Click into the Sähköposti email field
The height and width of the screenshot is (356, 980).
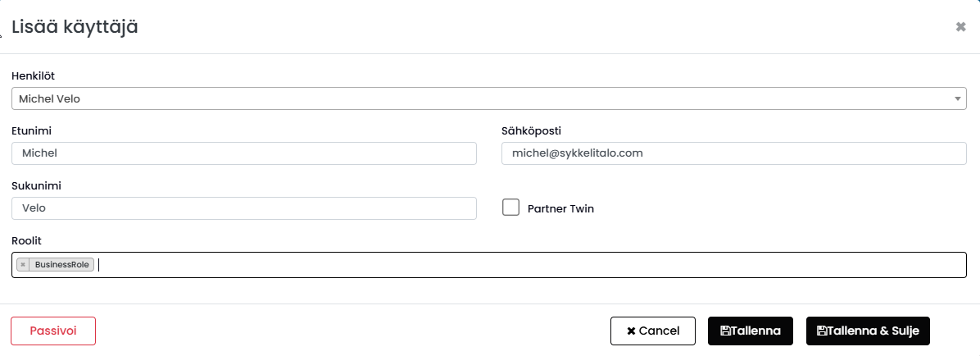tap(733, 153)
